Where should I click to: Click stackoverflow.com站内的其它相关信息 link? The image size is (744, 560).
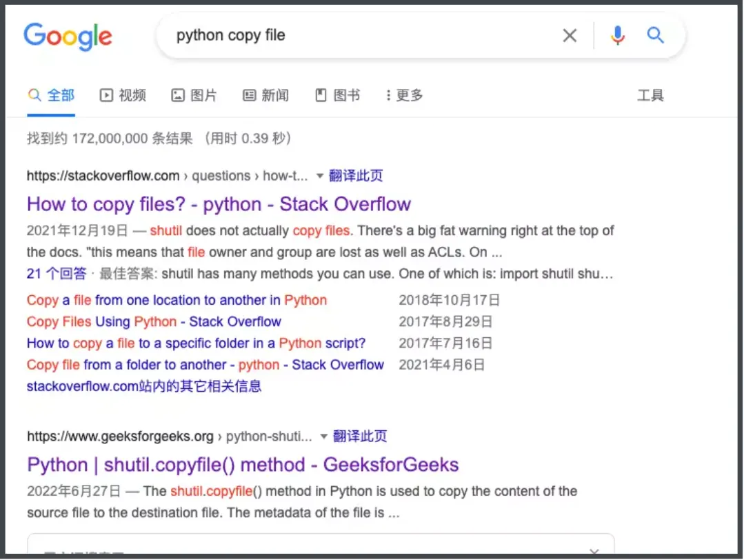[144, 386]
